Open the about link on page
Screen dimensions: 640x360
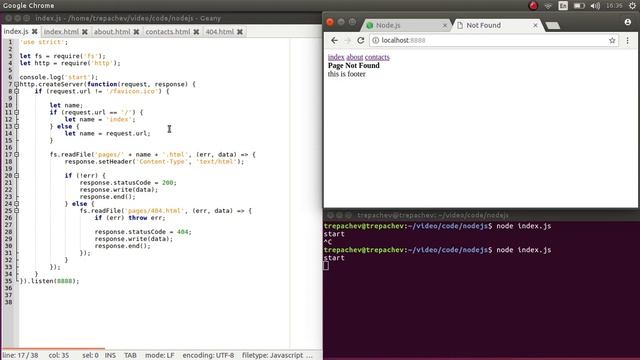355,57
